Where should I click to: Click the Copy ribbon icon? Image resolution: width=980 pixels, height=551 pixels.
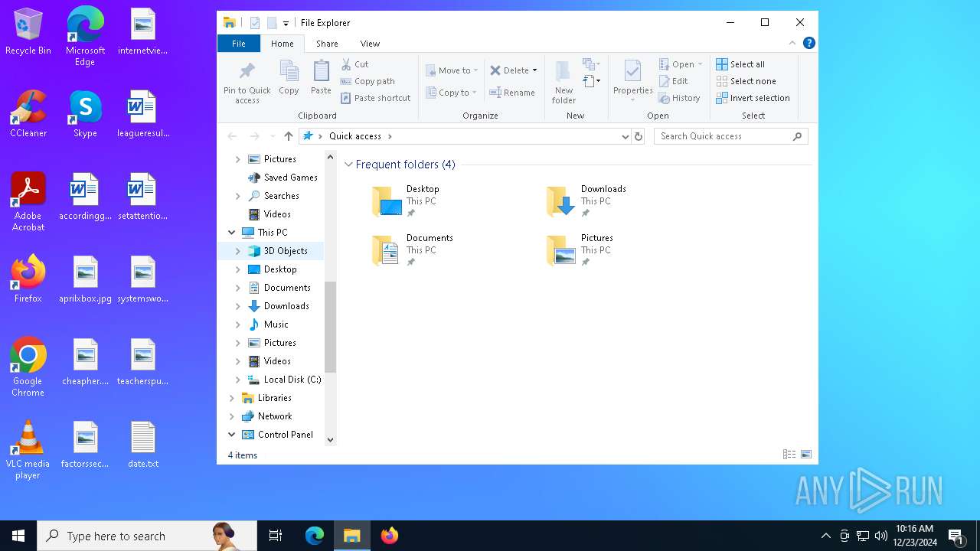pos(289,72)
